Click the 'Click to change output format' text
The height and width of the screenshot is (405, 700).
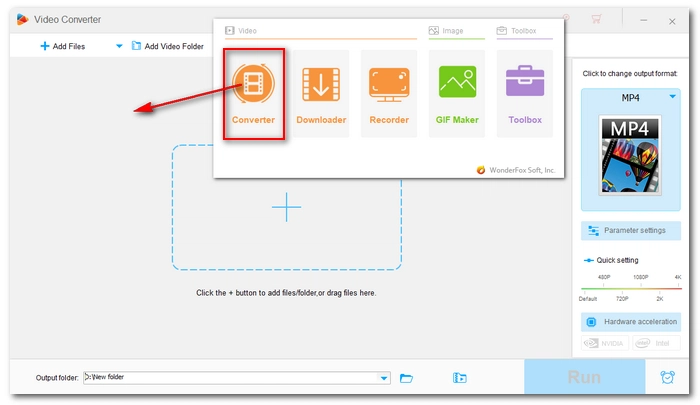pos(630,74)
